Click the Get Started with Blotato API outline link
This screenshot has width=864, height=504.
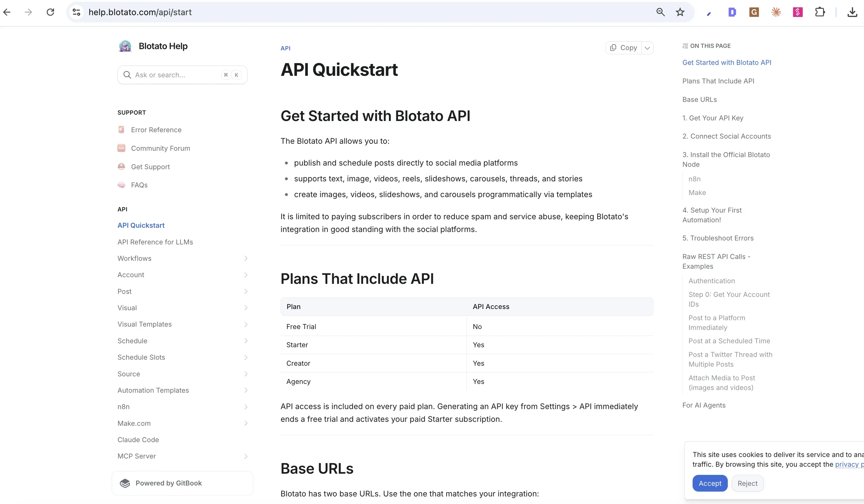pos(727,62)
